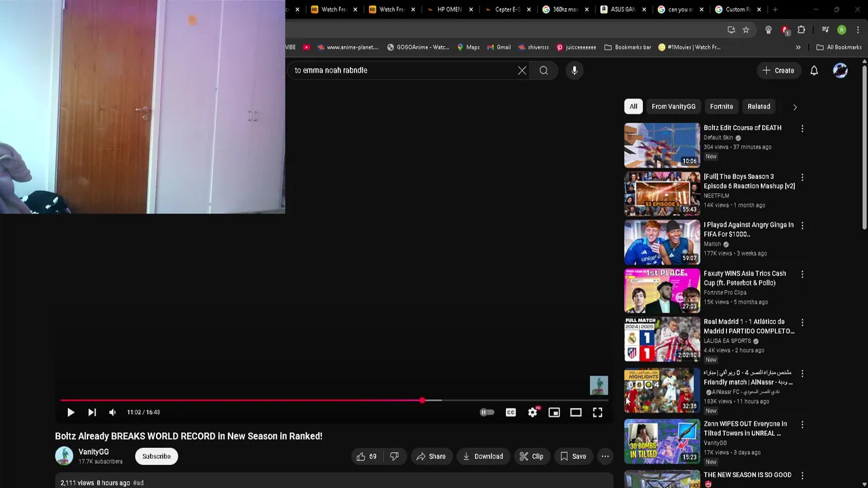Screen dimensions: 868x488
Task: Open YouTube notifications bell
Action: point(814,70)
